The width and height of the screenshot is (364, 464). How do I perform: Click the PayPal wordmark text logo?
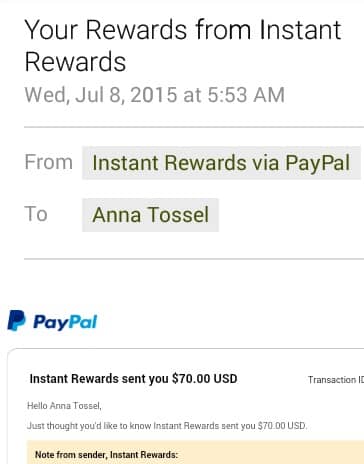(x=65, y=322)
